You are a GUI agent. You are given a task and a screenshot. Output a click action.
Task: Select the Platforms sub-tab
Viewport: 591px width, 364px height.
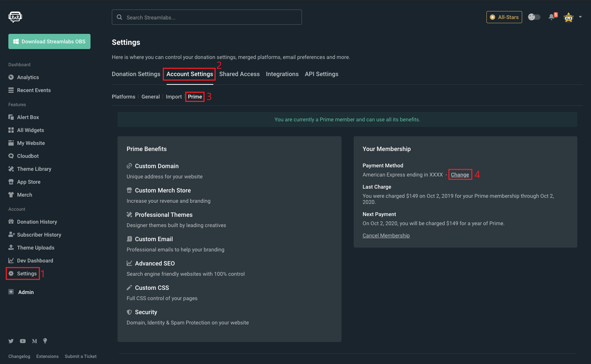click(x=124, y=97)
